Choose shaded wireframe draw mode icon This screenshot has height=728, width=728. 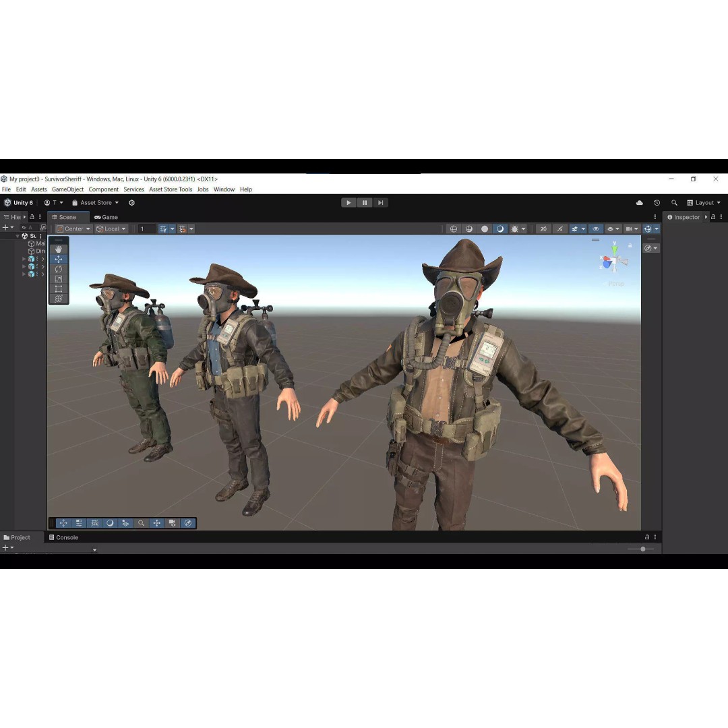tap(469, 229)
